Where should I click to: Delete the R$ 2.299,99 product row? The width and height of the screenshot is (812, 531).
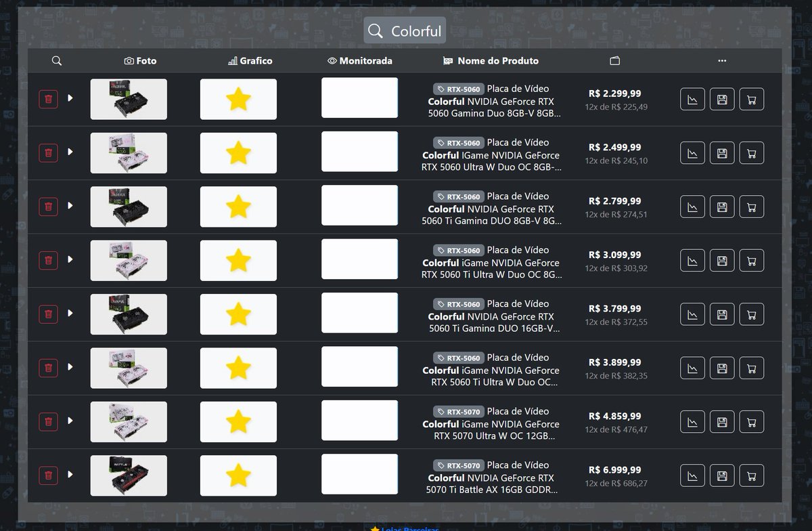48,99
